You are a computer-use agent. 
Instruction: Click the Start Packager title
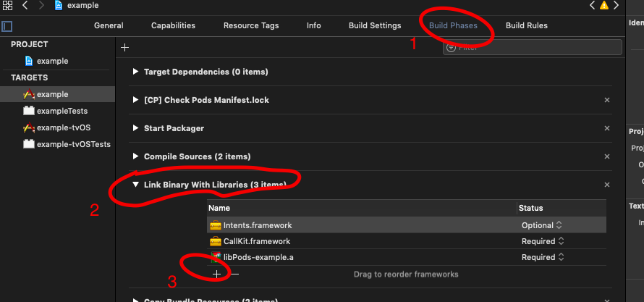click(174, 128)
